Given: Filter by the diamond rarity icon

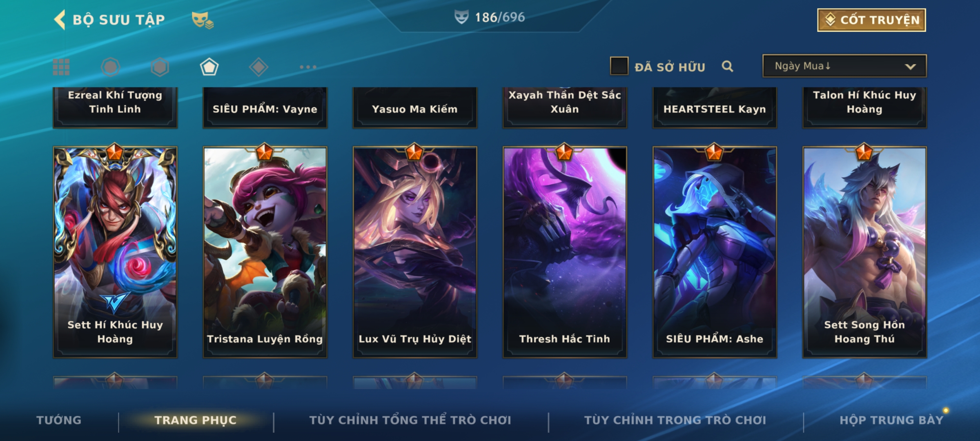Looking at the screenshot, I should (258, 67).
